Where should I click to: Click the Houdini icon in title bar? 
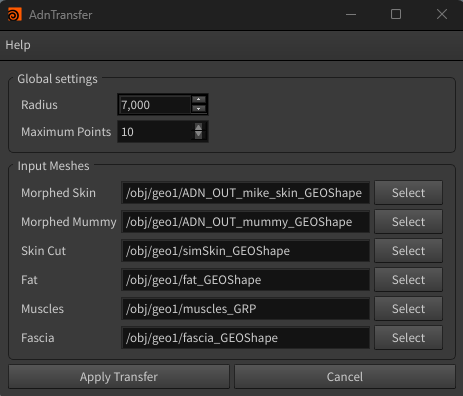coord(14,15)
